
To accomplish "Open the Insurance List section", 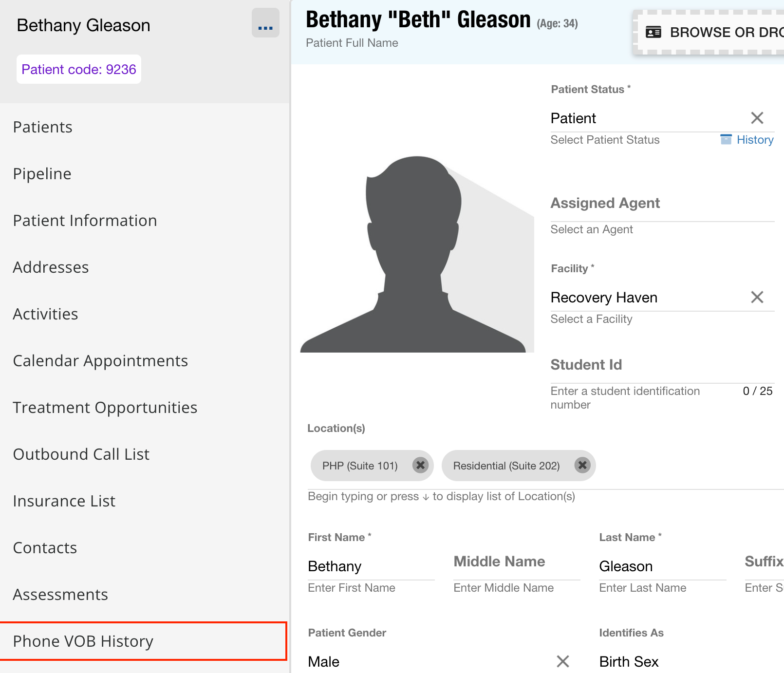I will [64, 501].
